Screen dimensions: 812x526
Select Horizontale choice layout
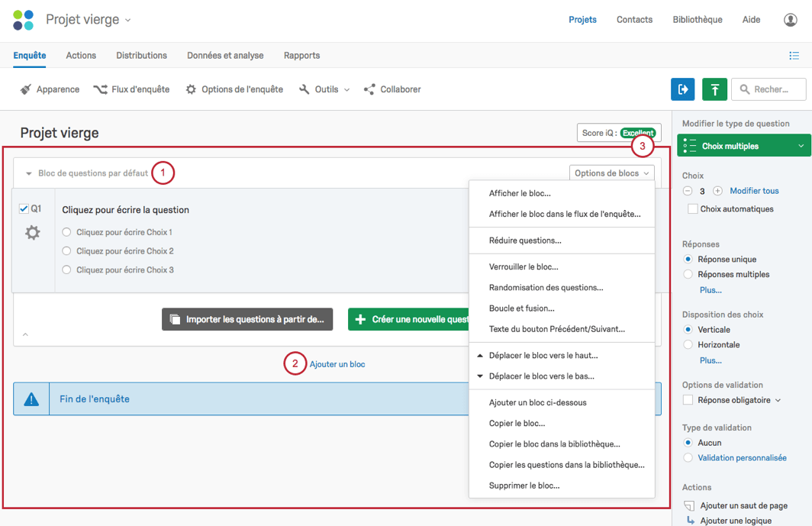[688, 345]
